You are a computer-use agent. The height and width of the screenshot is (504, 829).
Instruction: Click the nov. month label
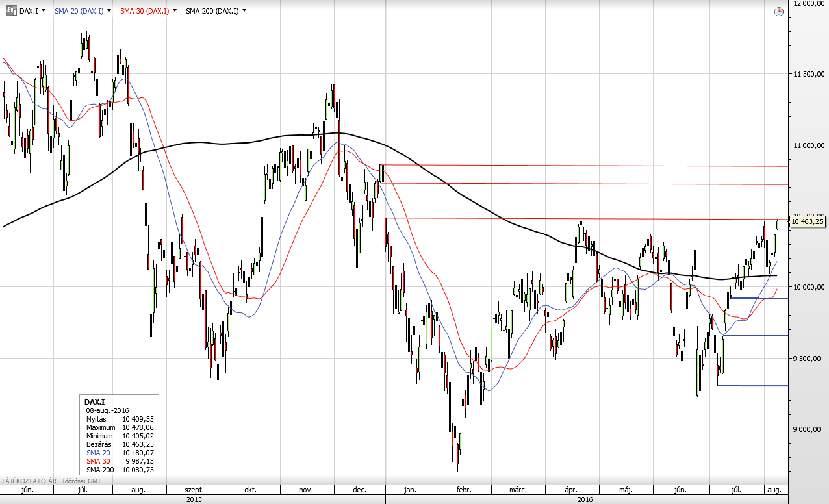point(307,490)
